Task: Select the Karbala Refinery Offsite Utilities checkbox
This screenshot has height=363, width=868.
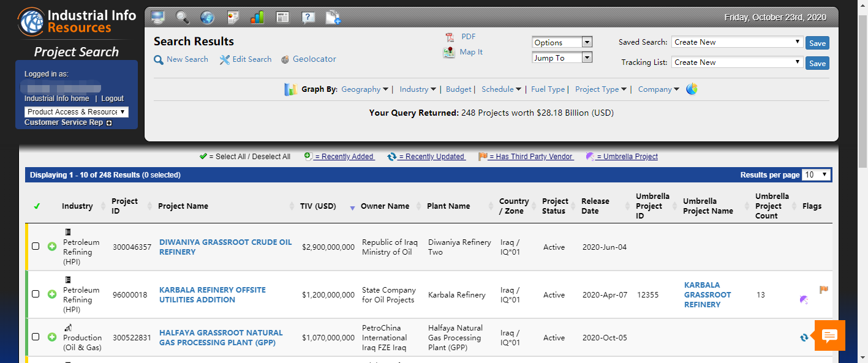Action: [36, 294]
